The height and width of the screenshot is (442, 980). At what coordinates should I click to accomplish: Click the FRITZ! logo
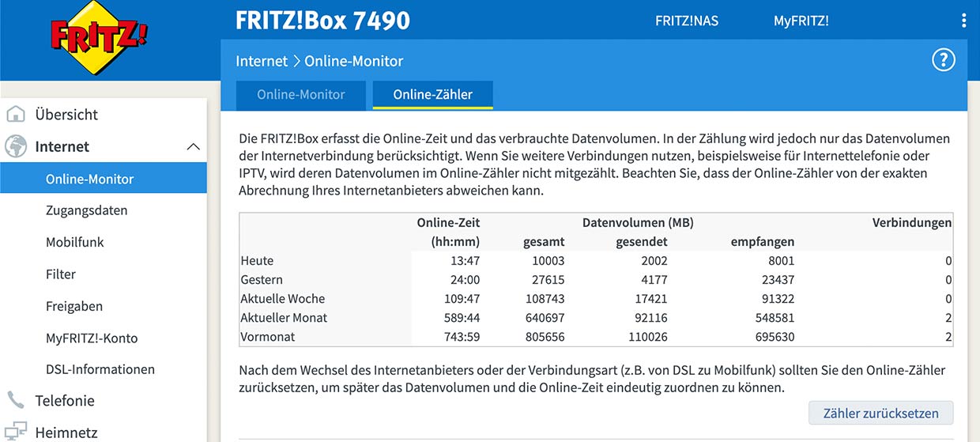pos(97,37)
